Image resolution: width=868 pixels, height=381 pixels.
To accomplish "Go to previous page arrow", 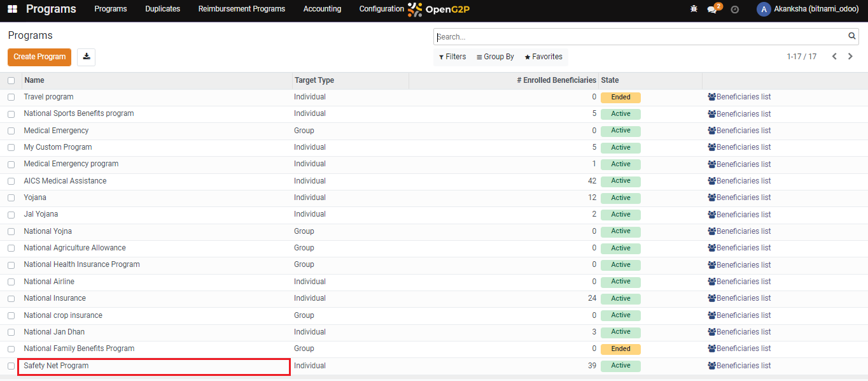I will [834, 57].
